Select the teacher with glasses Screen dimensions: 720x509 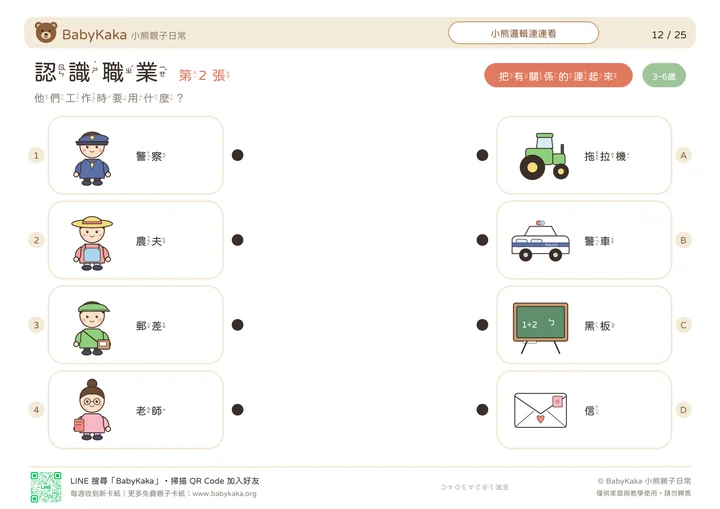click(x=92, y=410)
